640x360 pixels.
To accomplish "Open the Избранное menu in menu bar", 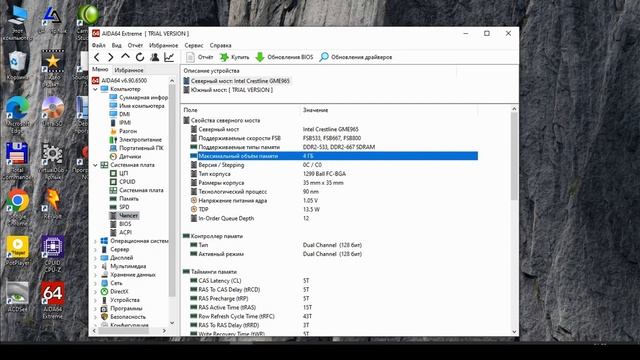I will pyautogui.click(x=164, y=45).
